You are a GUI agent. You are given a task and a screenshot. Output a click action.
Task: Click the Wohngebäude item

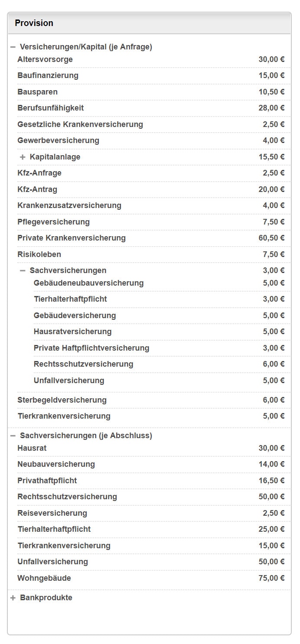click(44, 578)
